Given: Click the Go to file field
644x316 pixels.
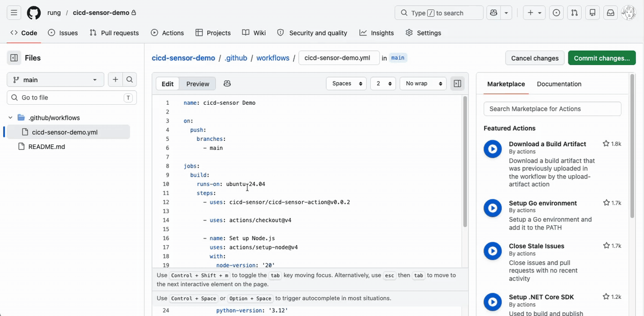Looking at the screenshot, I should point(72,98).
